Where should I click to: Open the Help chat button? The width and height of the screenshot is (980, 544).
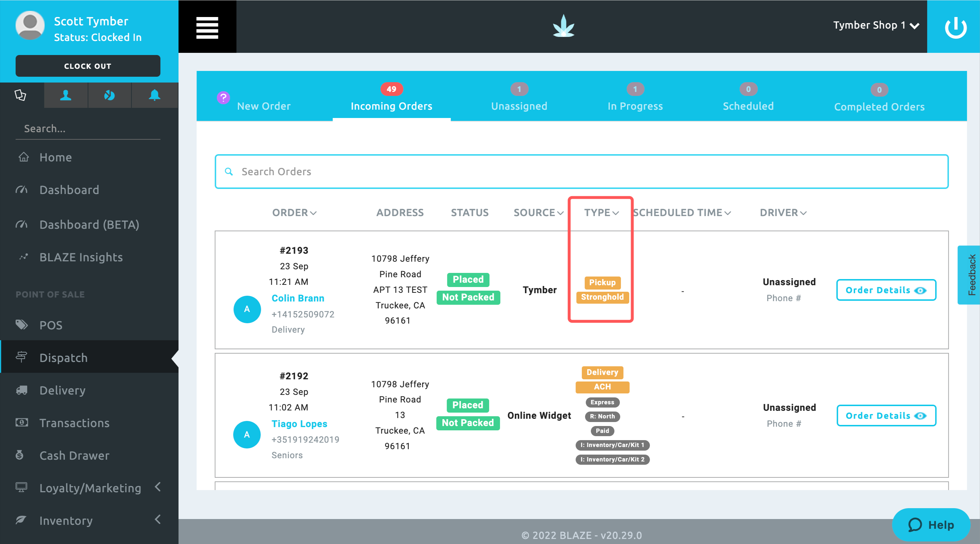coord(930,524)
